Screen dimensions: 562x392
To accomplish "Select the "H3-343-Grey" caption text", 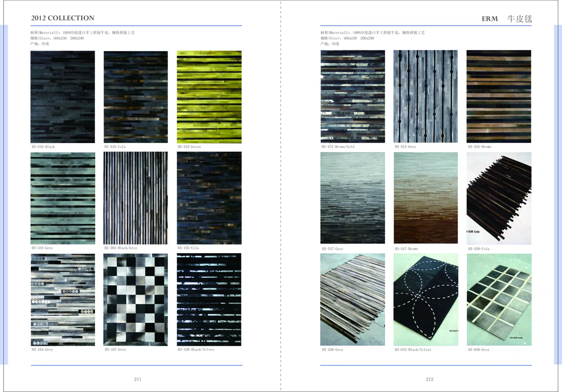I will [43, 248].
